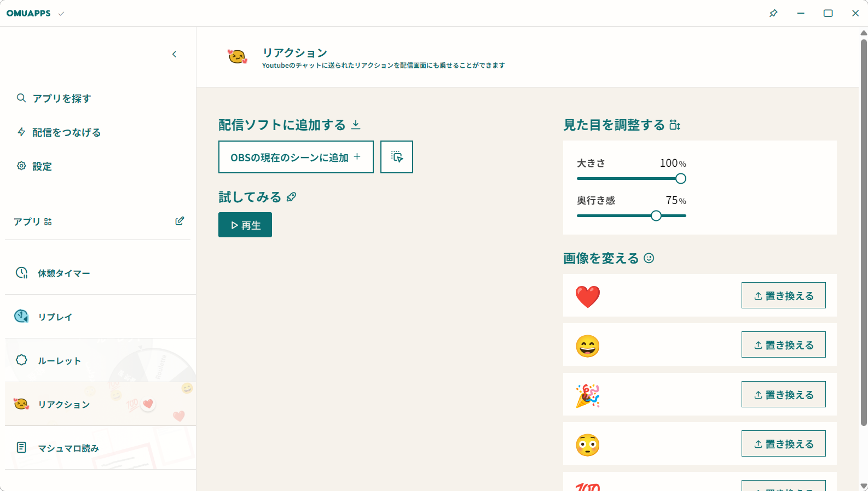Replace the heart image with 置き換える

pos(784,295)
